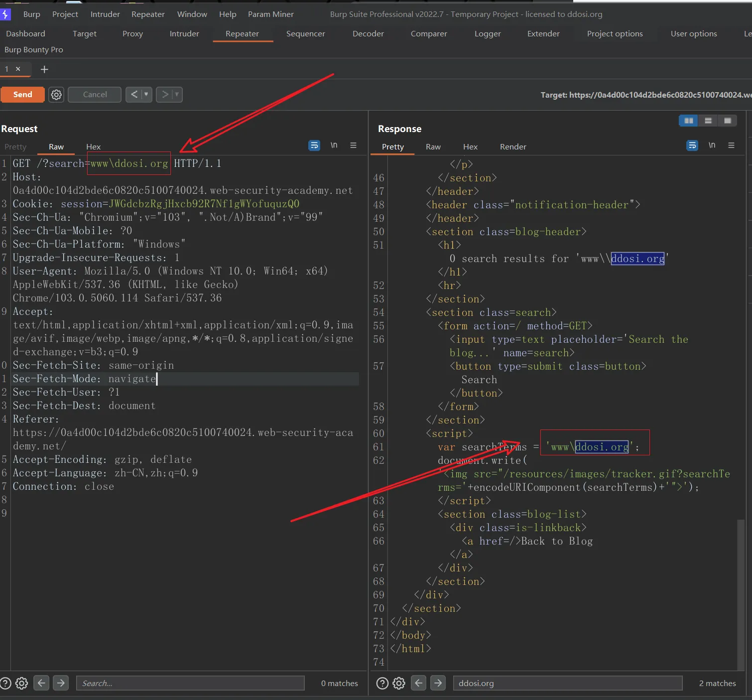Viewport: 752px width, 700px height.
Task: Open Response pane hamburger options menu
Action: coord(731,145)
